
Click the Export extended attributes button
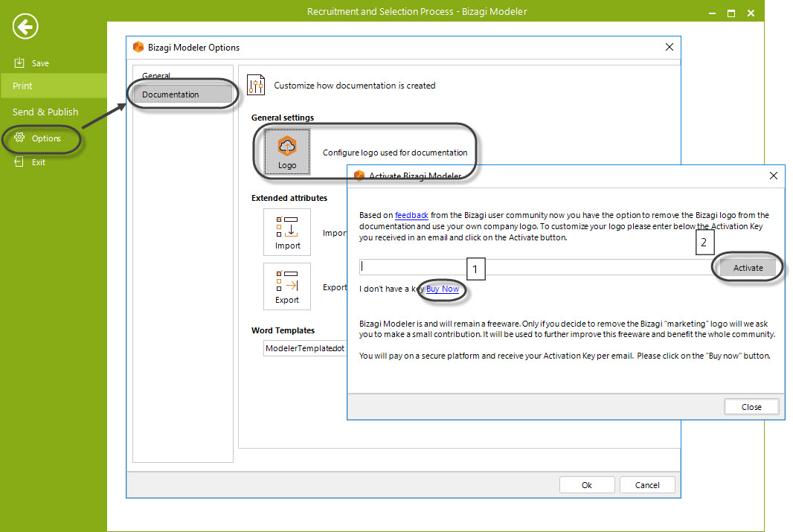[x=286, y=286]
